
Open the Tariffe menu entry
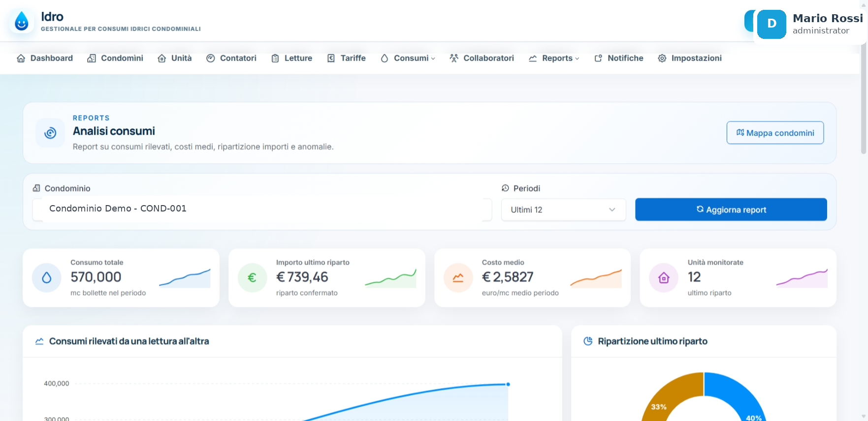[346, 58]
